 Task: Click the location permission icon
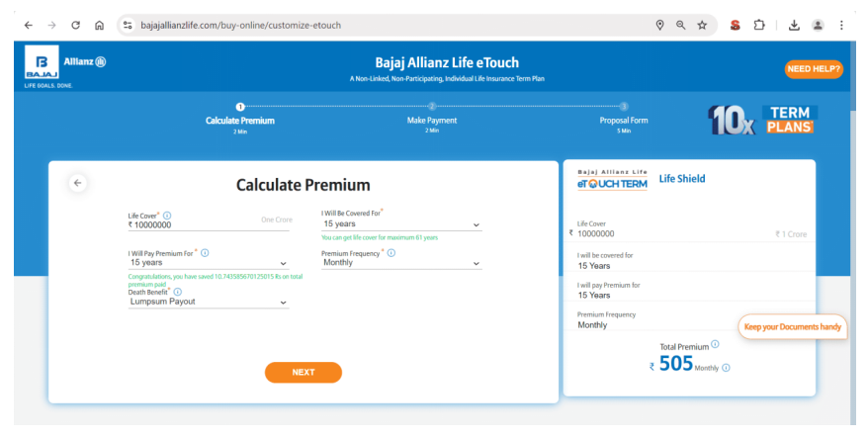[x=659, y=25]
